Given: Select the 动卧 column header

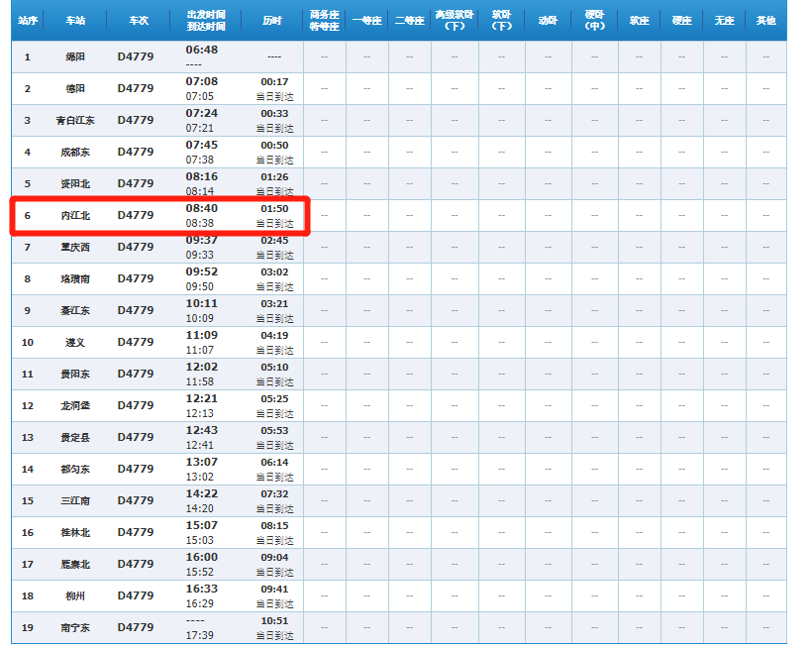Looking at the screenshot, I should (548, 21).
